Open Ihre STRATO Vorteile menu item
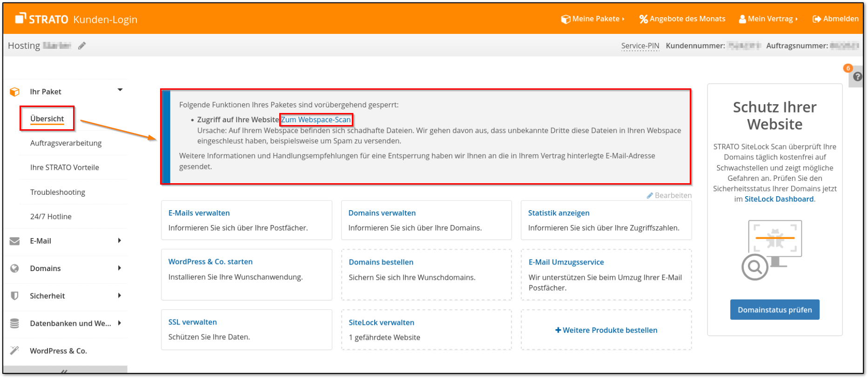Image resolution: width=868 pixels, height=378 pixels. point(65,167)
